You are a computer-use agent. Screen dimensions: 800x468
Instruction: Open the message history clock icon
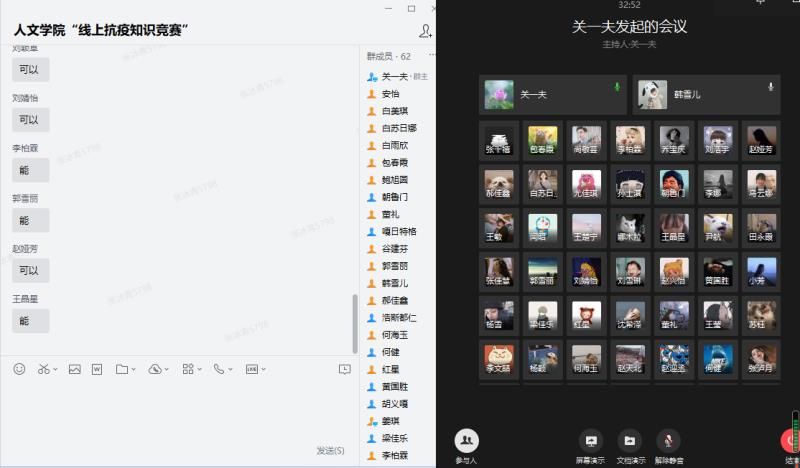(x=345, y=369)
